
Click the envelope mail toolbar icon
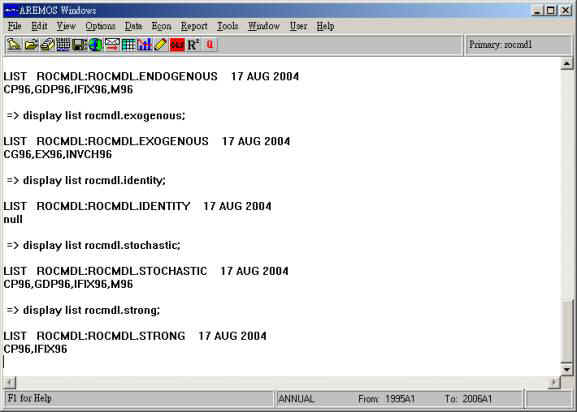[x=112, y=45]
